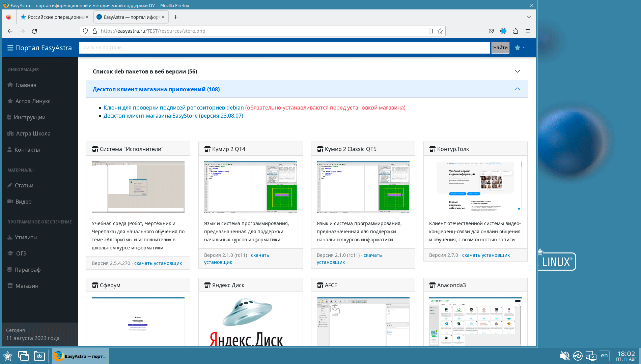
Task: Collapse 'Десктоп клиент магазина приложений' section
Action: click(307, 89)
